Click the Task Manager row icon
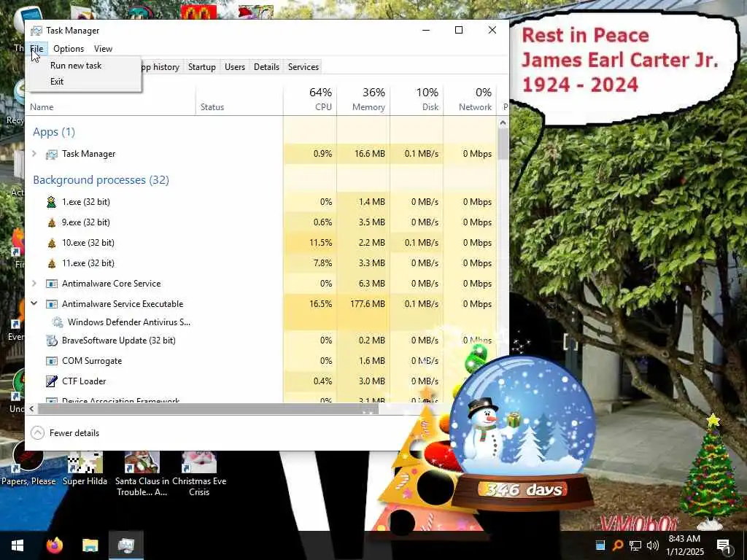Image resolution: width=747 pixels, height=560 pixels. (52, 154)
